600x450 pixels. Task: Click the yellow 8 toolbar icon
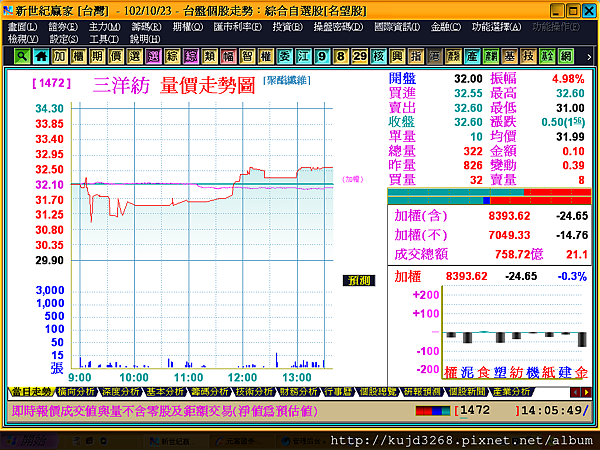[x=341, y=57]
